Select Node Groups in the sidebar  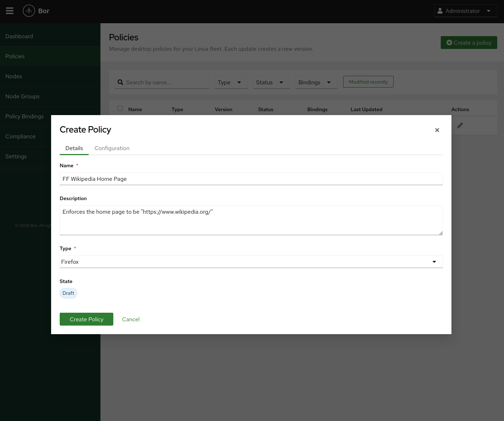[x=22, y=96]
